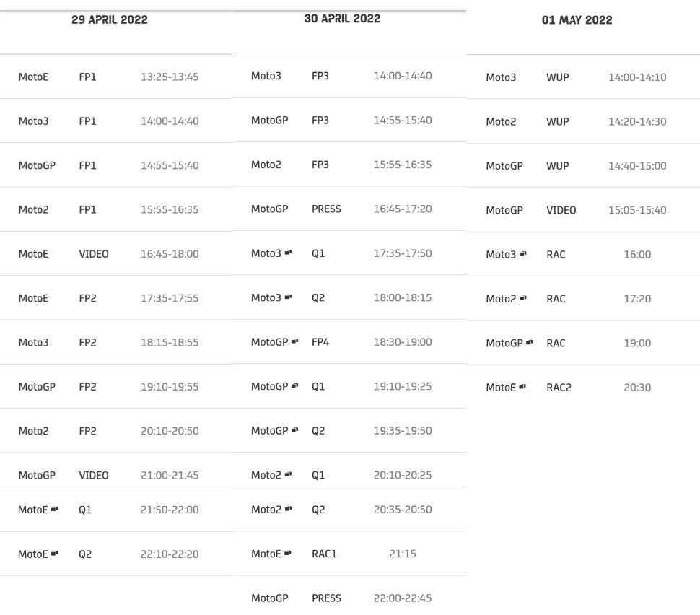
Task: Click the icon beside MotoE Q1
Action: 54,510
